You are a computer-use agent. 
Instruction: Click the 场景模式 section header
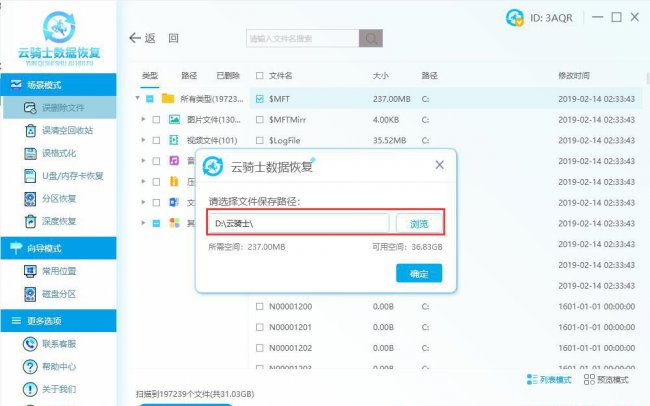coord(58,85)
